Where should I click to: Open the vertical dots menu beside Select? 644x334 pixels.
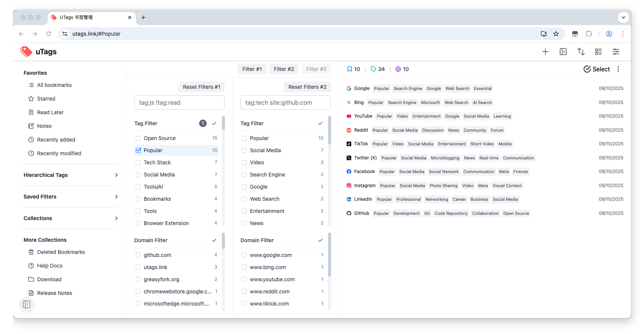[x=618, y=69]
